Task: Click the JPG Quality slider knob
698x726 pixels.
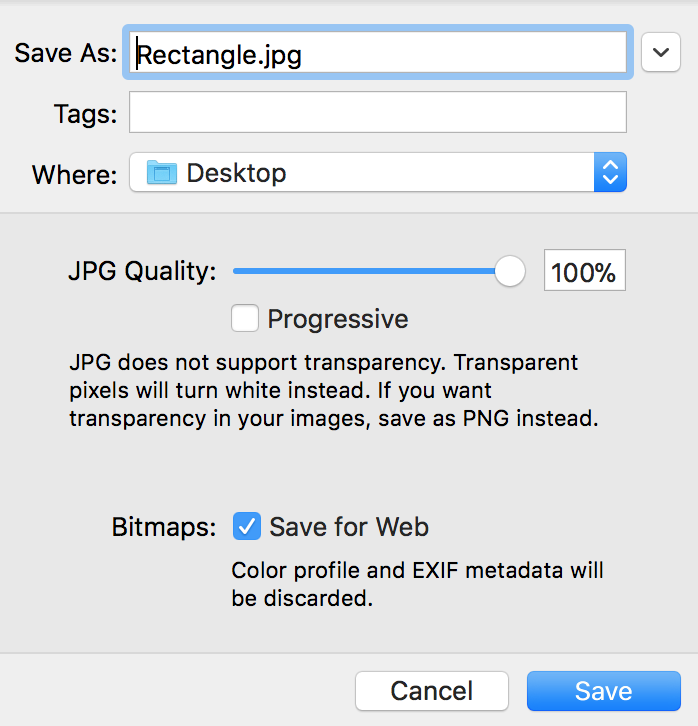Action: click(x=510, y=271)
